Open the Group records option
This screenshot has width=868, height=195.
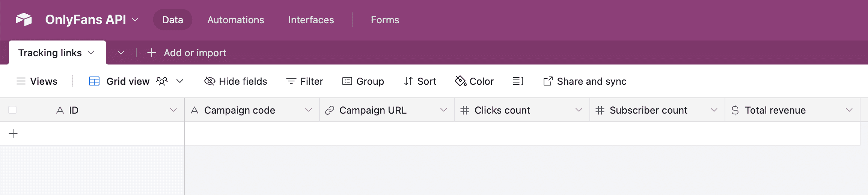click(363, 81)
